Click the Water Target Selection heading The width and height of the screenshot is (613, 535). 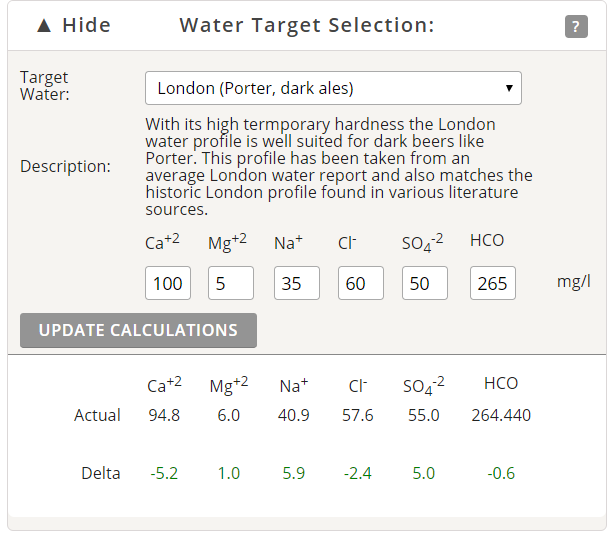point(307,25)
